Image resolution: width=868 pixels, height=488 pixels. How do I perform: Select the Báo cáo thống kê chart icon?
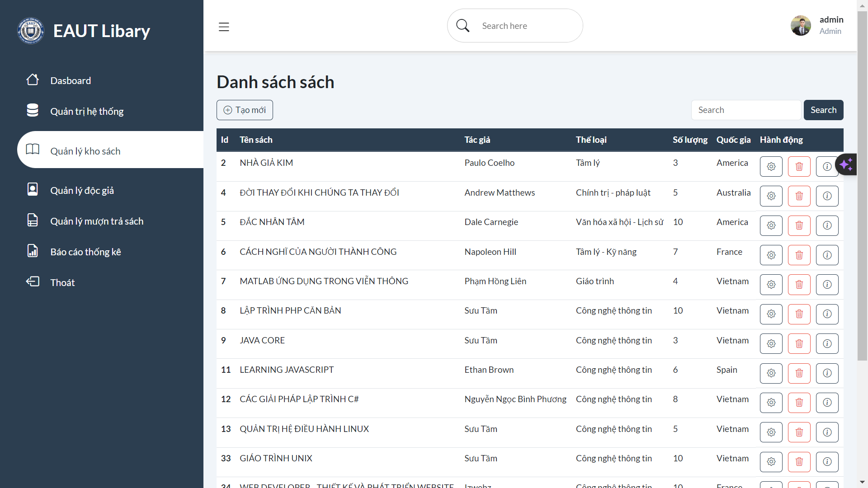[x=33, y=250]
